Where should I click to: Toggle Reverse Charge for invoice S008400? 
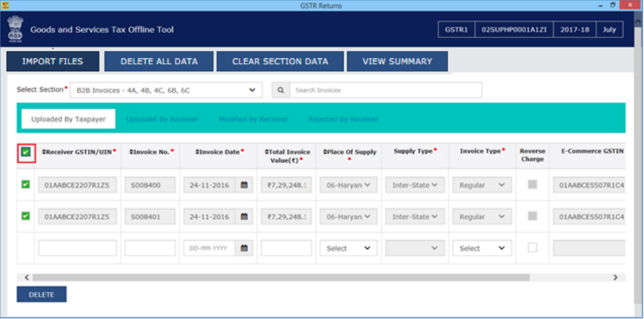click(x=532, y=185)
